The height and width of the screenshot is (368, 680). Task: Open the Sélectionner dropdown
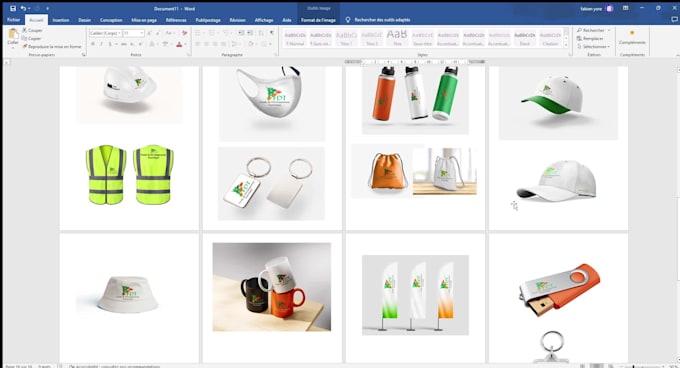pyautogui.click(x=593, y=46)
